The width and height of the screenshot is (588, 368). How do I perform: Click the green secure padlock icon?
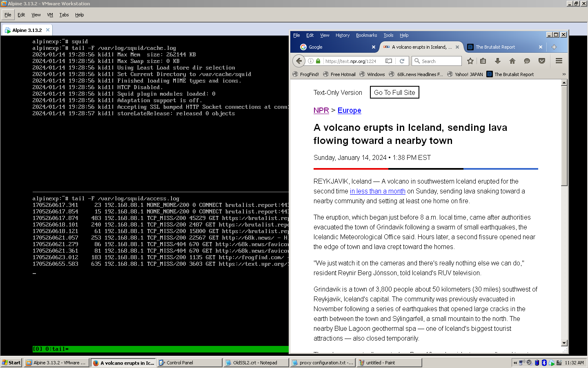pyautogui.click(x=318, y=61)
